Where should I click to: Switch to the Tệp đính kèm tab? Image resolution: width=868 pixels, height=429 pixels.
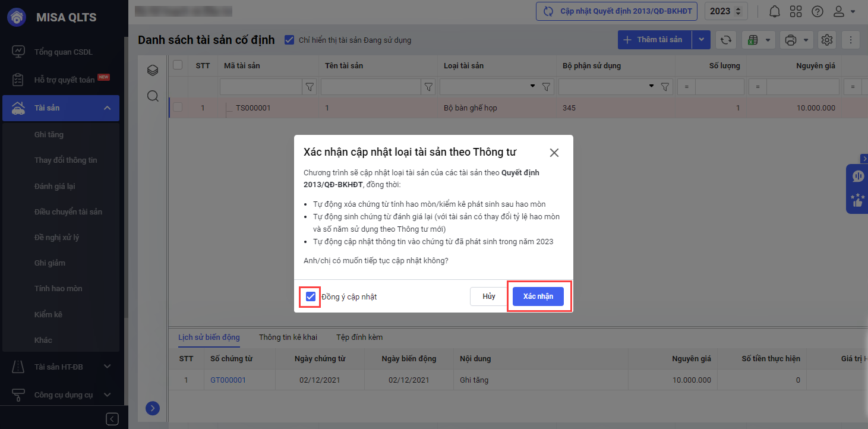tap(359, 337)
